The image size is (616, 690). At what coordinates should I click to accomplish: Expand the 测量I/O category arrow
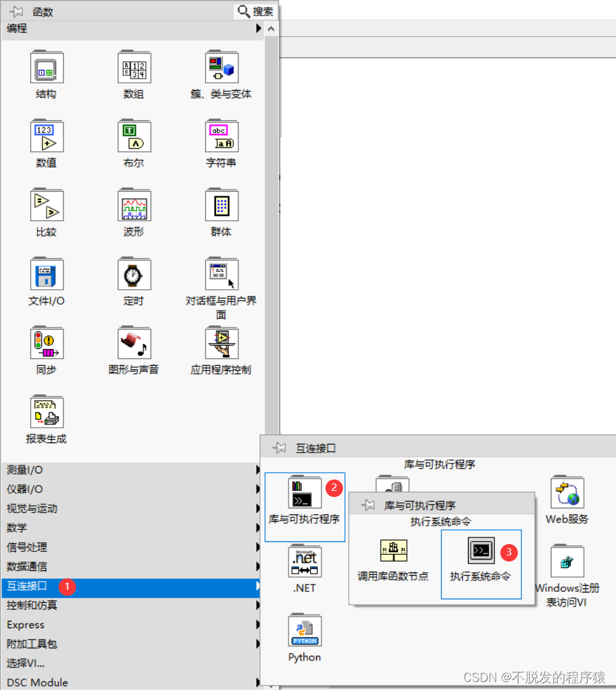click(x=259, y=469)
